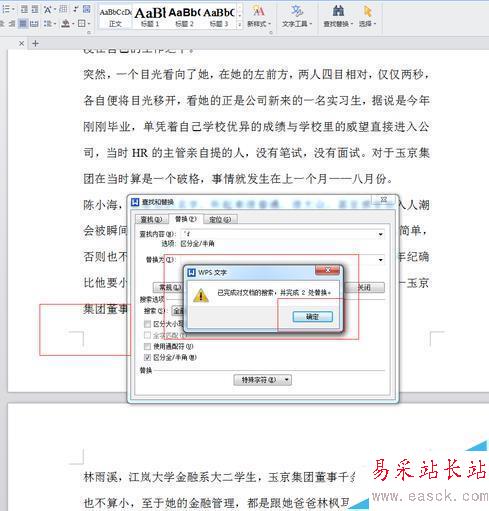Apply the 正文 style from gallery
Screen dimensions: 489x511
[x=115, y=17]
